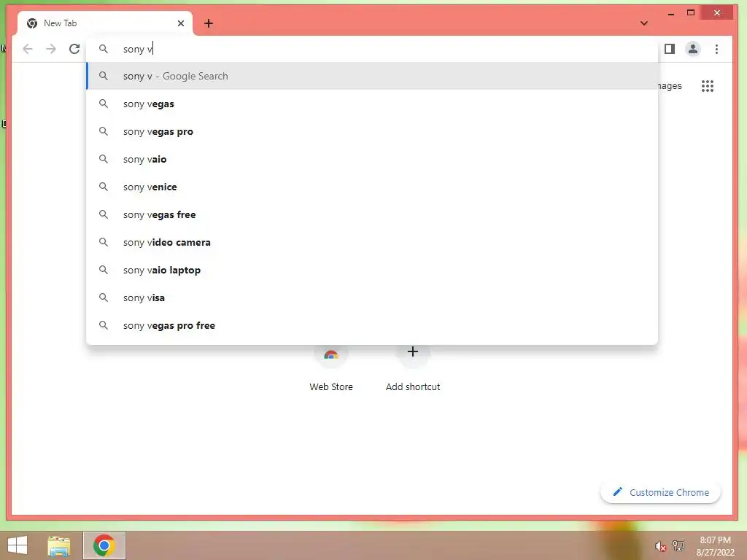Click the muted volume tray icon

[660, 546]
